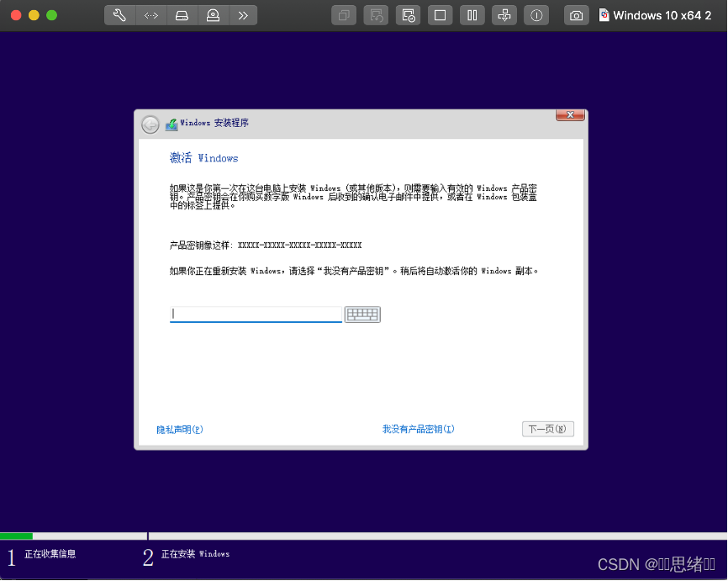
Task: Focus the product key input field
Action: coord(256,314)
